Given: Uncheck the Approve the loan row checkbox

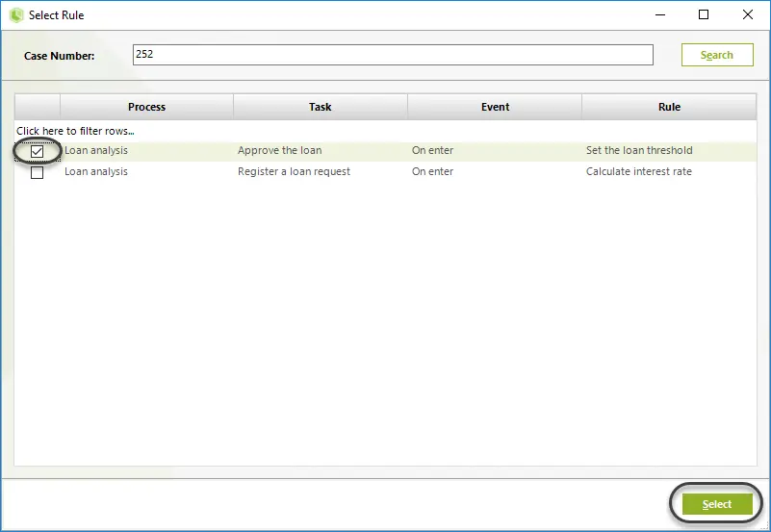Looking at the screenshot, I should pyautogui.click(x=37, y=151).
